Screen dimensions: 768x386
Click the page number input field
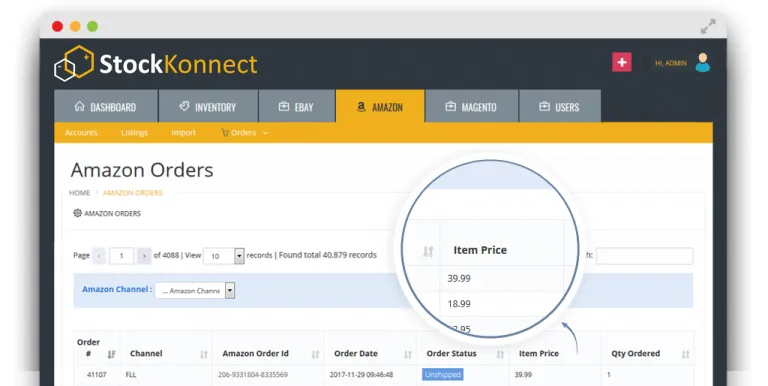pos(121,256)
